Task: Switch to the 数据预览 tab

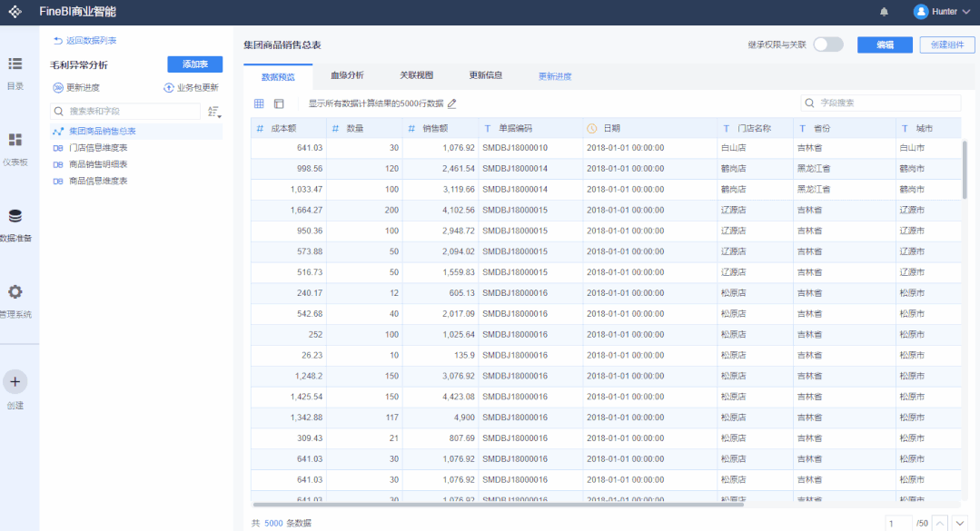Action: (x=278, y=77)
